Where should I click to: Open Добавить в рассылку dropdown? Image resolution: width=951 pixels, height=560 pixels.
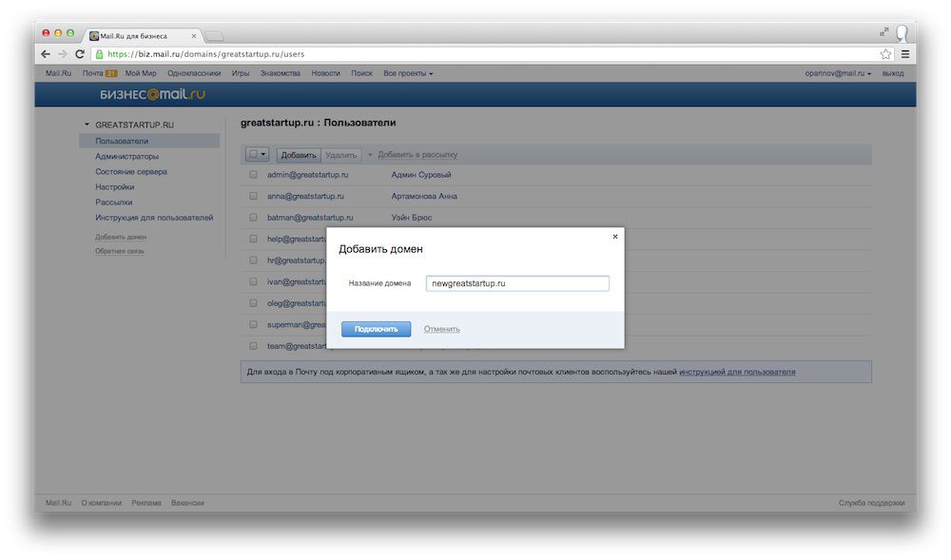point(413,155)
